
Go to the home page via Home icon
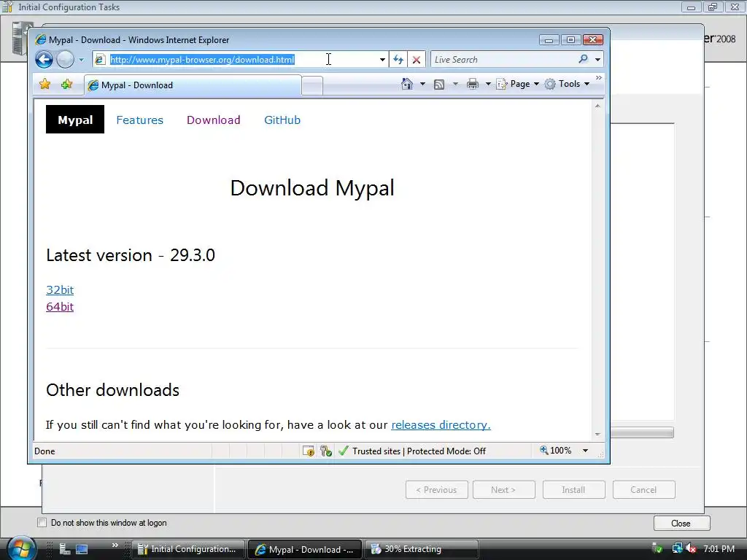tap(407, 84)
